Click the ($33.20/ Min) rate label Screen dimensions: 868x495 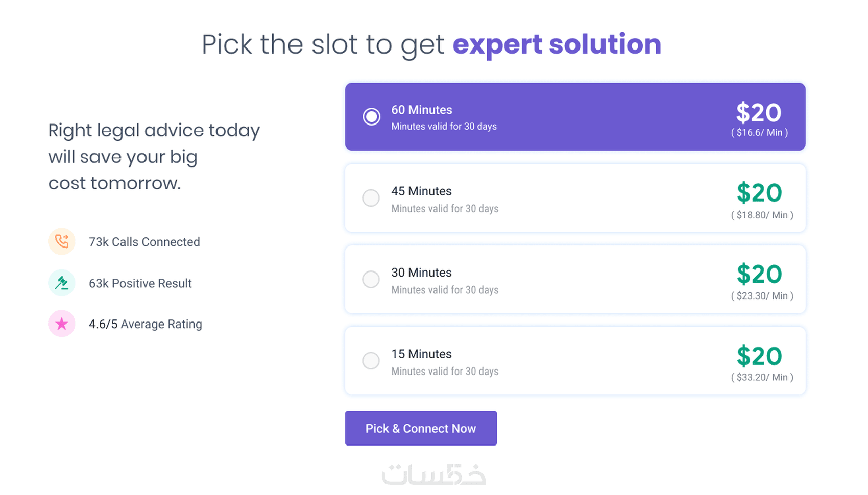pos(762,377)
